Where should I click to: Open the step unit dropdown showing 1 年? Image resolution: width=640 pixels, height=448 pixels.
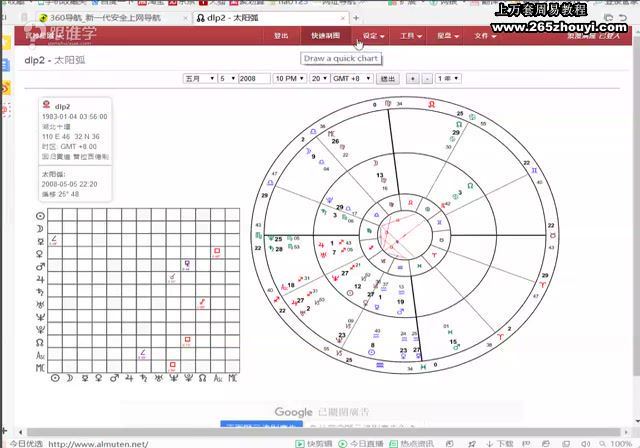[x=448, y=78]
